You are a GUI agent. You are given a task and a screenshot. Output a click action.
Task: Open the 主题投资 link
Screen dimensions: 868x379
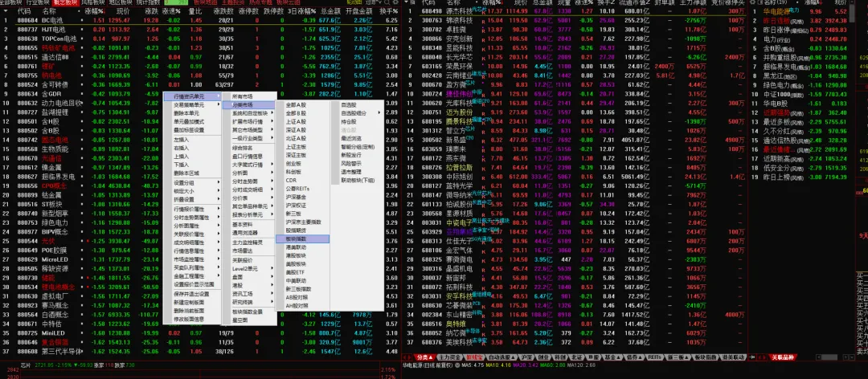click(233, 2)
